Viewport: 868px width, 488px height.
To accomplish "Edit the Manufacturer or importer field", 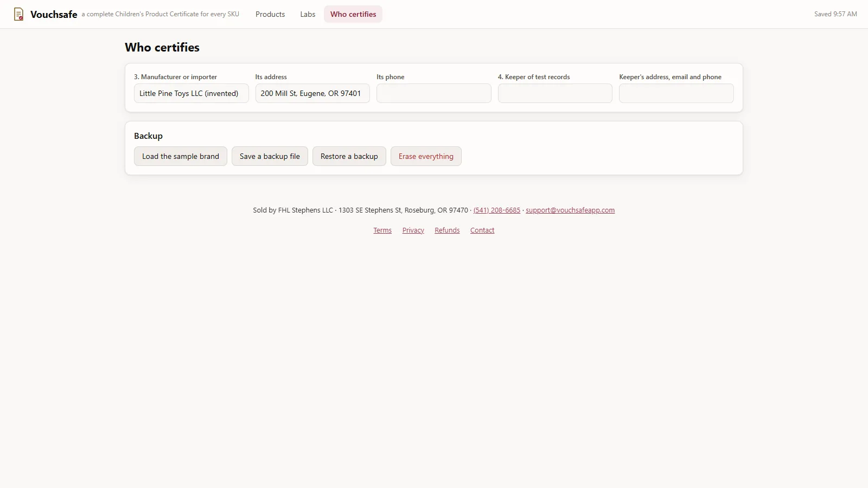I will click(x=191, y=93).
